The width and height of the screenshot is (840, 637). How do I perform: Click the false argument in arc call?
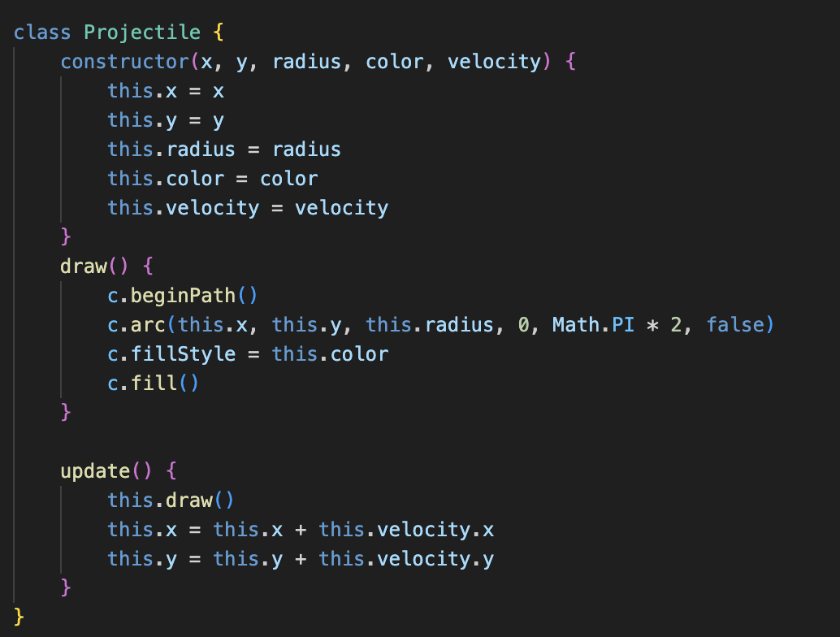(x=735, y=325)
